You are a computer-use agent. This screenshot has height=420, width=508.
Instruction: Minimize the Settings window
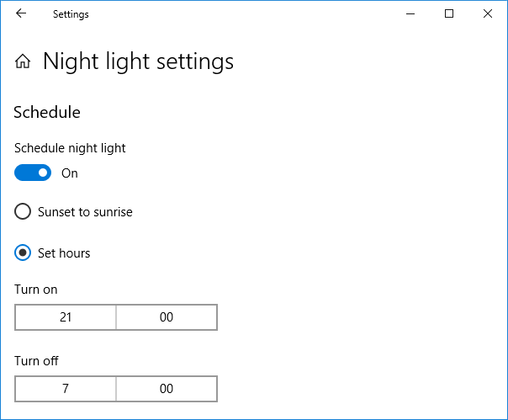410,13
